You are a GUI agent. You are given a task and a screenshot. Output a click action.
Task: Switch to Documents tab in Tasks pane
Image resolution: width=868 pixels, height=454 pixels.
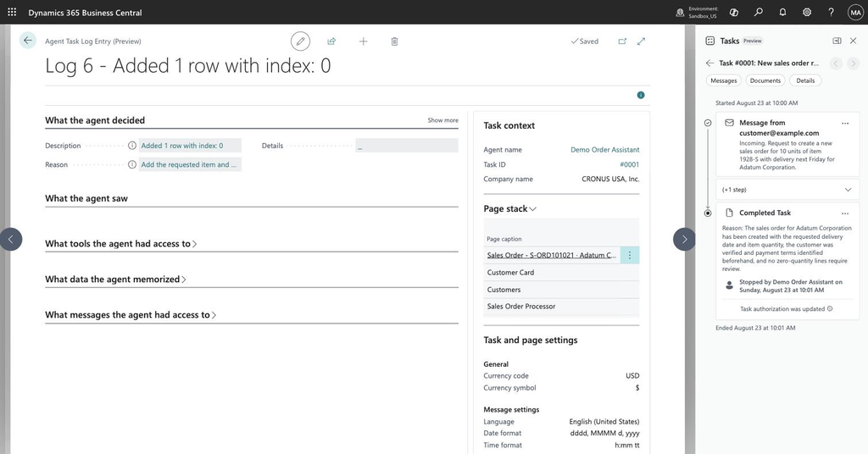point(765,80)
